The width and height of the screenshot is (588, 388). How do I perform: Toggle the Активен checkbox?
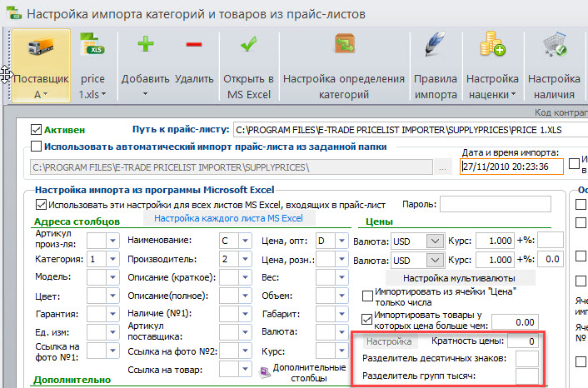click(36, 130)
